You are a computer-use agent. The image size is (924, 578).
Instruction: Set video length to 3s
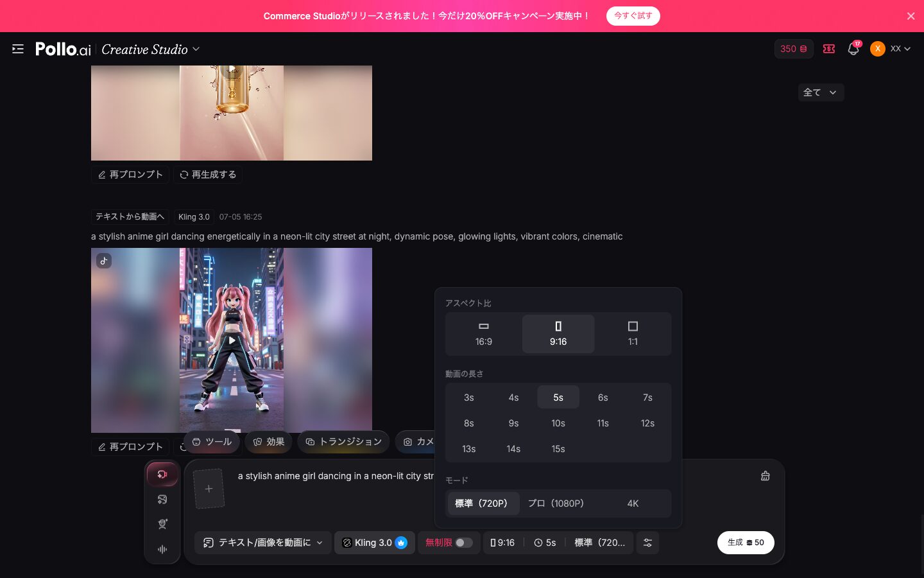(x=469, y=398)
